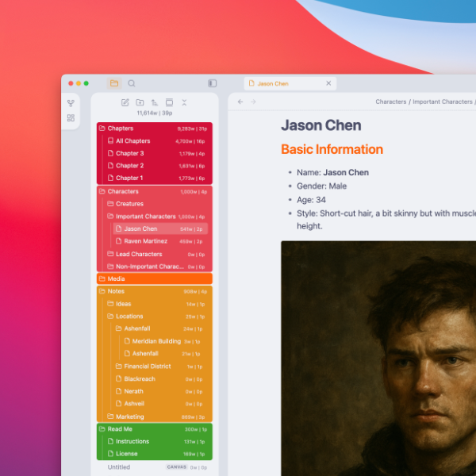Image resolution: width=476 pixels, height=476 pixels.
Task: Create a new folder icon
Action: pyautogui.click(x=140, y=102)
